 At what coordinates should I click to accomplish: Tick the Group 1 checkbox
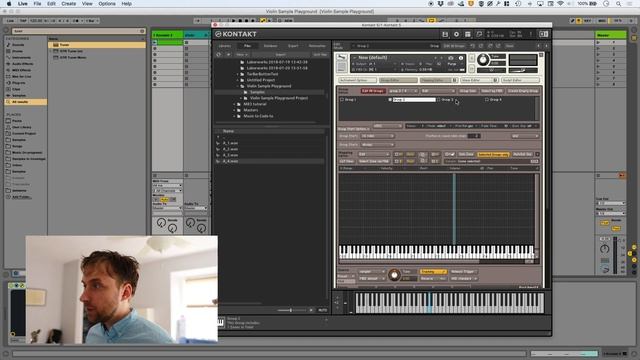[x=342, y=100]
